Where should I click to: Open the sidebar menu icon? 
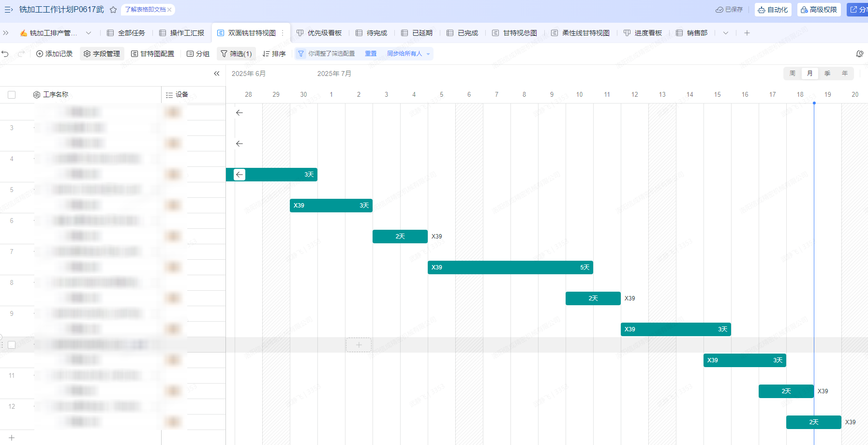[x=8, y=10]
